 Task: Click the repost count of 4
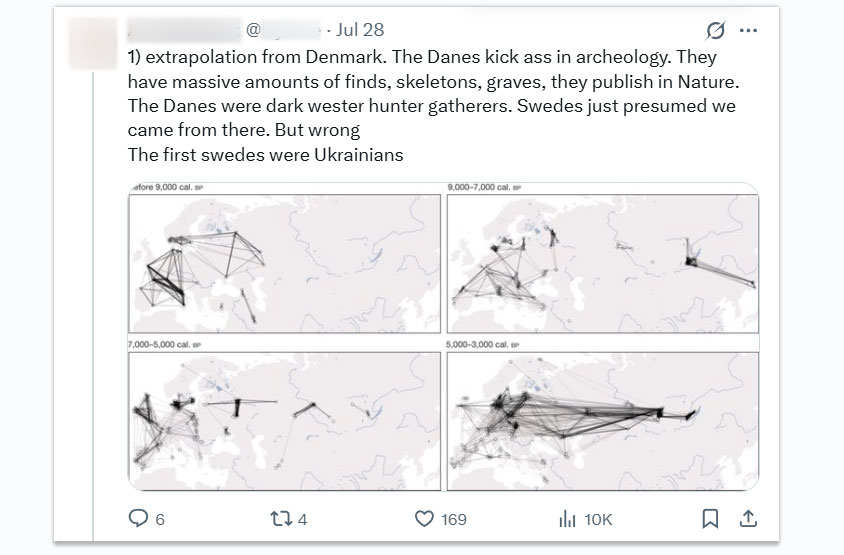303,519
